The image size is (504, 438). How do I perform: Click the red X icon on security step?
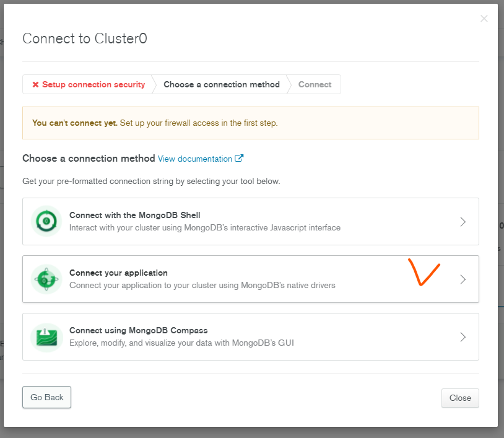(35, 85)
